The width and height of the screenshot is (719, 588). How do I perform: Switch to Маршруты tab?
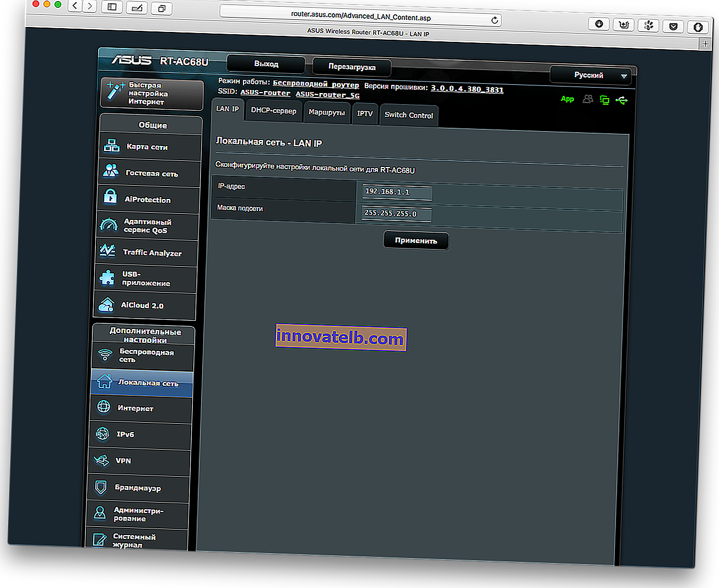pos(327,112)
